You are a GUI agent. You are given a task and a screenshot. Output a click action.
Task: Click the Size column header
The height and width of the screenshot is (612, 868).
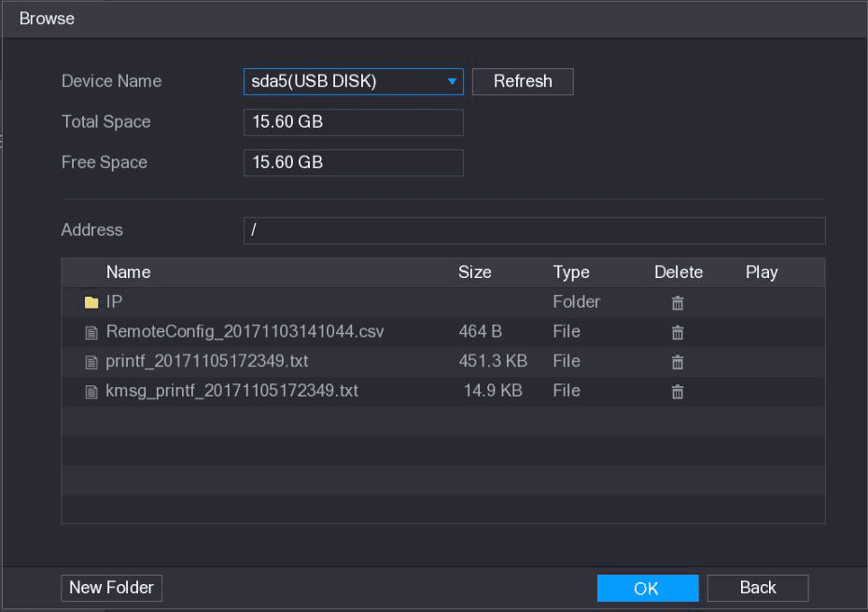[x=474, y=272]
